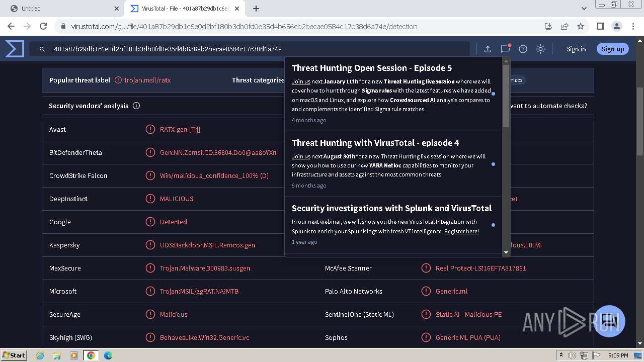Open Microsoft Edge from the taskbar

click(x=108, y=355)
